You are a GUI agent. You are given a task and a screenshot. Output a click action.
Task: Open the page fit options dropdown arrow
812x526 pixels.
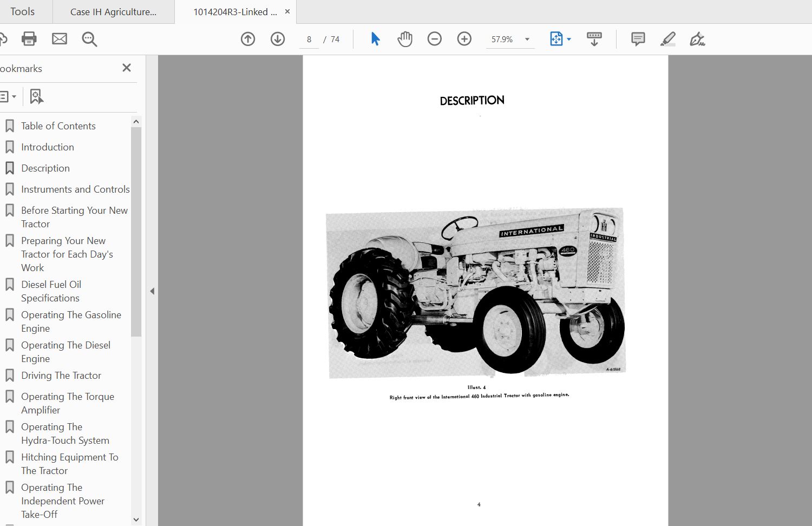click(x=569, y=40)
